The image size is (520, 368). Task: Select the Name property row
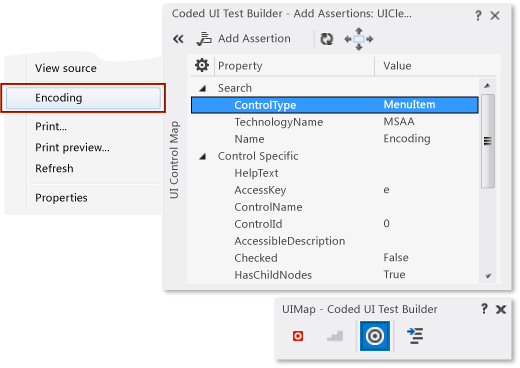point(335,139)
